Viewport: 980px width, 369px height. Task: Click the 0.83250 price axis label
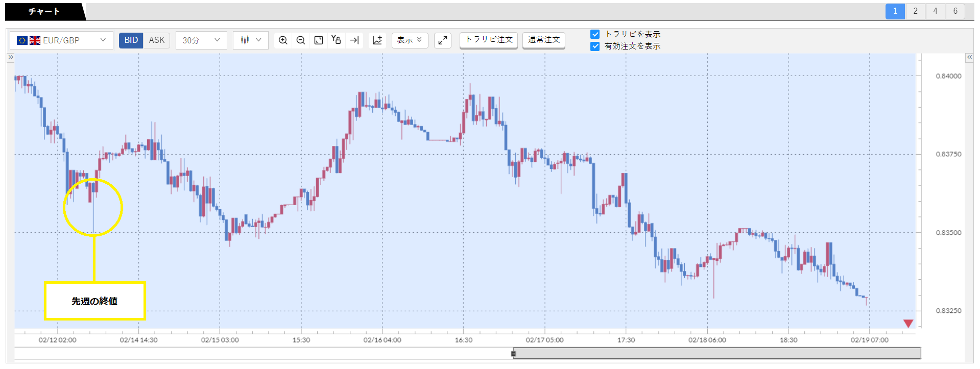pyautogui.click(x=948, y=311)
